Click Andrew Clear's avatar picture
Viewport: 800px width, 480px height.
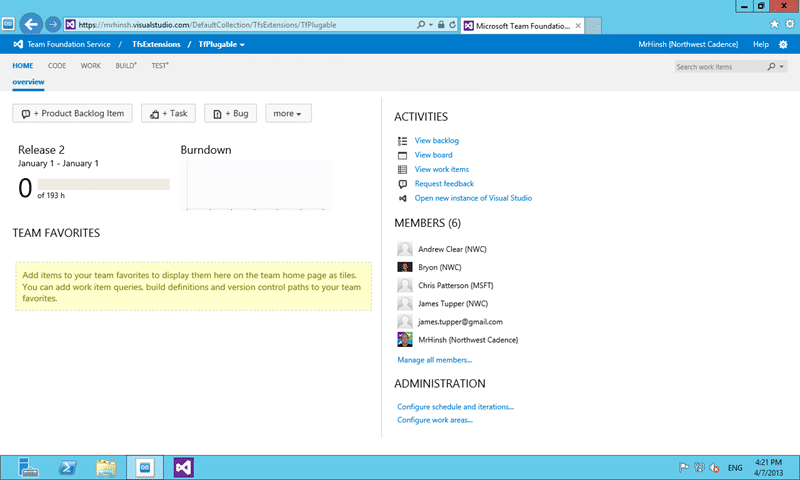pyautogui.click(x=405, y=249)
